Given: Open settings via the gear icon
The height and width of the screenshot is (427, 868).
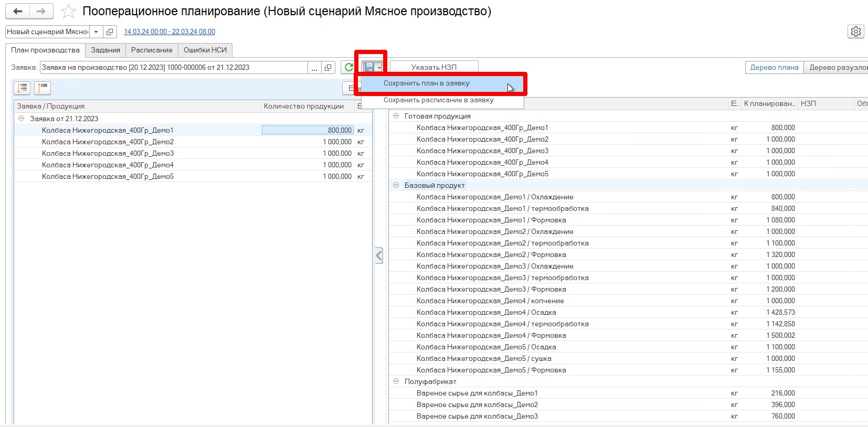Looking at the screenshot, I should click(855, 31).
